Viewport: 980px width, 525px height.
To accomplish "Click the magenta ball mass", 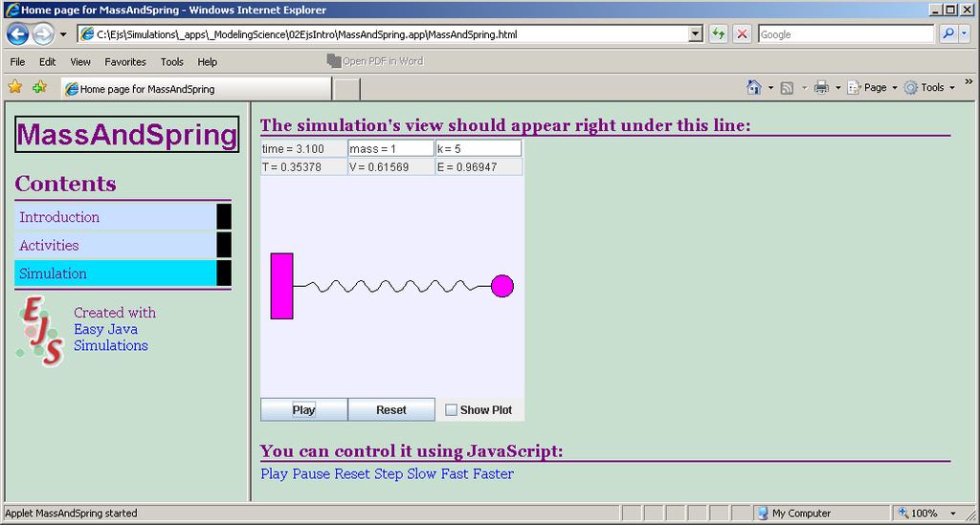I will pyautogui.click(x=502, y=286).
